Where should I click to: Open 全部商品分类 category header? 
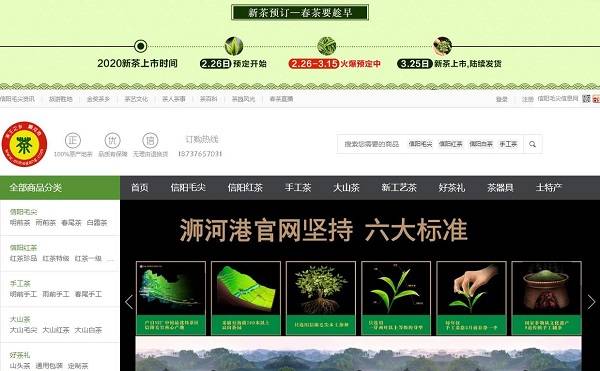pyautogui.click(x=60, y=188)
